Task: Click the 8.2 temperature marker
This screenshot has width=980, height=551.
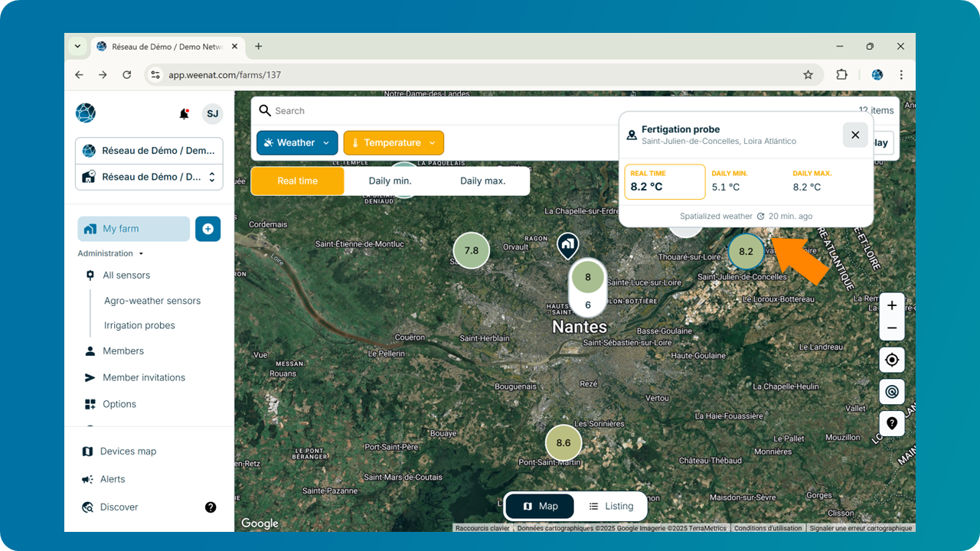Action: tap(746, 251)
